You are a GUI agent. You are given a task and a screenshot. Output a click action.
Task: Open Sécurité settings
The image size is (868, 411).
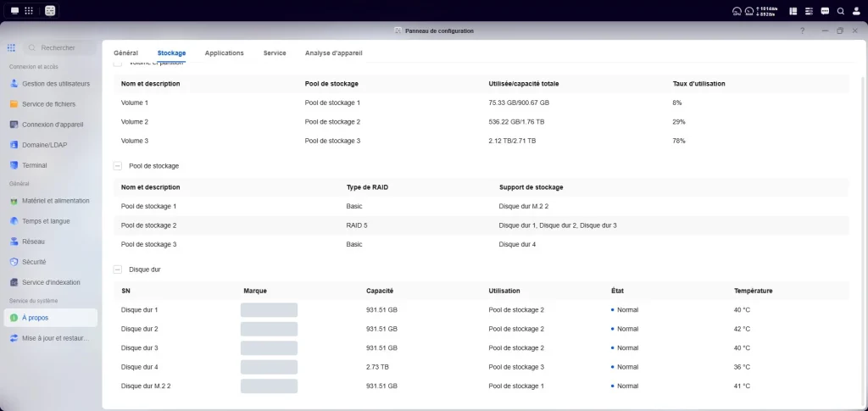(x=50, y=262)
